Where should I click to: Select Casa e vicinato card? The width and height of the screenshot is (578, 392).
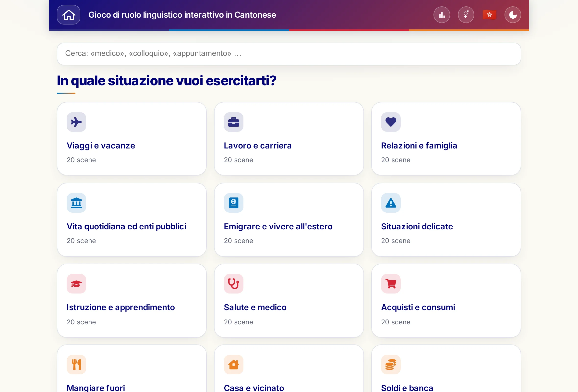[x=289, y=369]
